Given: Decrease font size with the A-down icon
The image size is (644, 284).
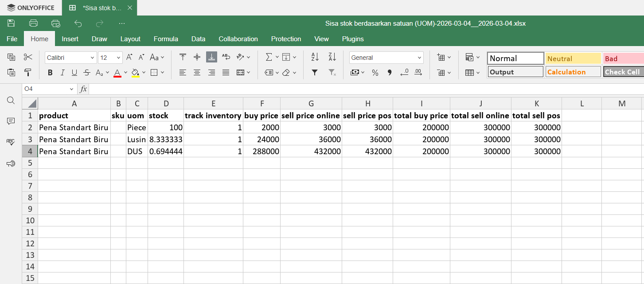Looking at the screenshot, I should point(141,57).
